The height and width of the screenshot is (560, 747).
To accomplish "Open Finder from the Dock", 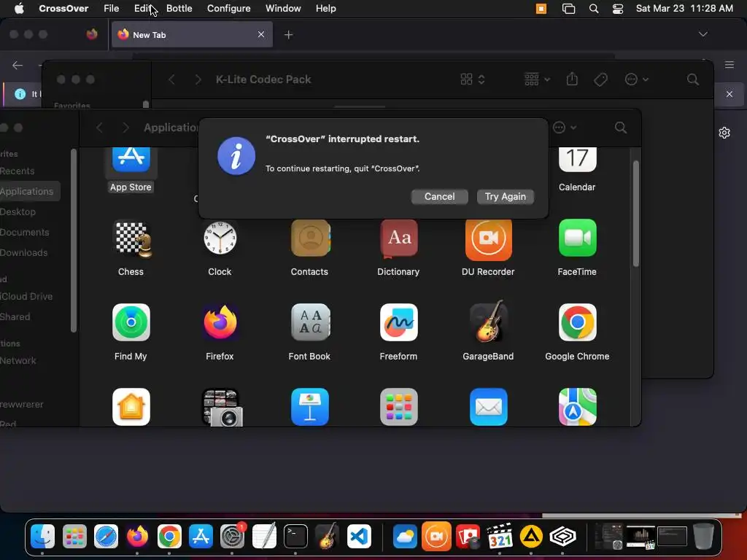I will (43, 537).
